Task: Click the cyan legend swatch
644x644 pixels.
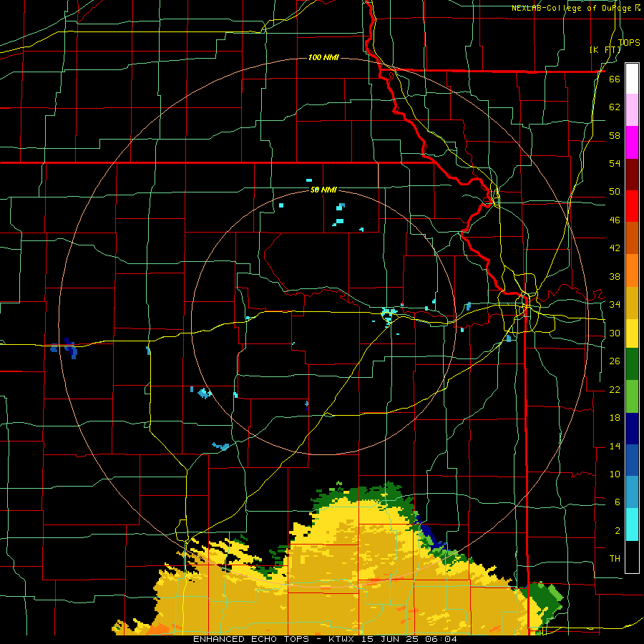Action: click(x=632, y=525)
